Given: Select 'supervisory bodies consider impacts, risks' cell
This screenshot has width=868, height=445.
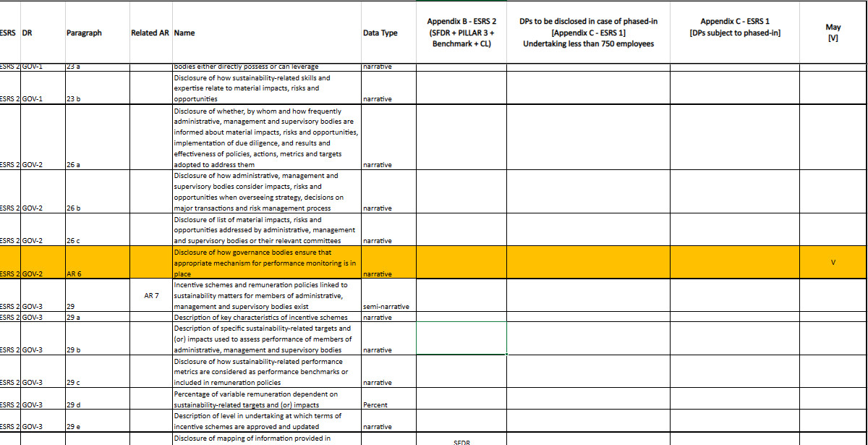Looking at the screenshot, I should 266,192.
